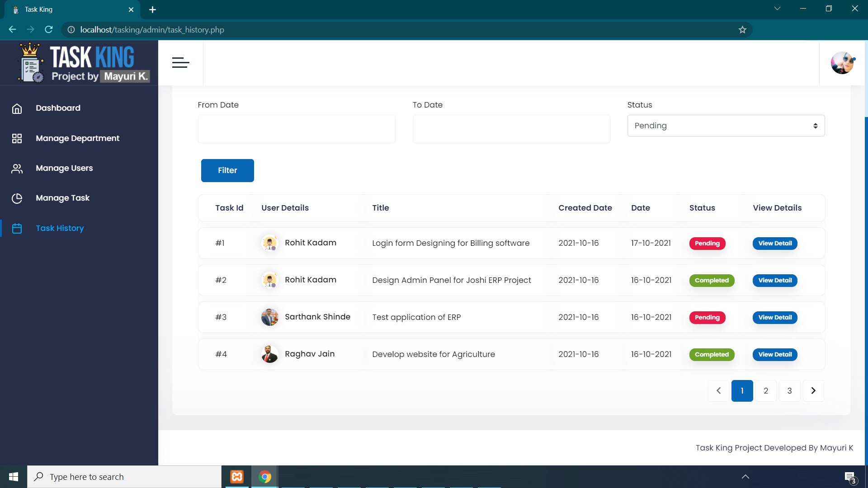Click Rohit Kadam avatar in task #1
The height and width of the screenshot is (488, 868).
[270, 243]
